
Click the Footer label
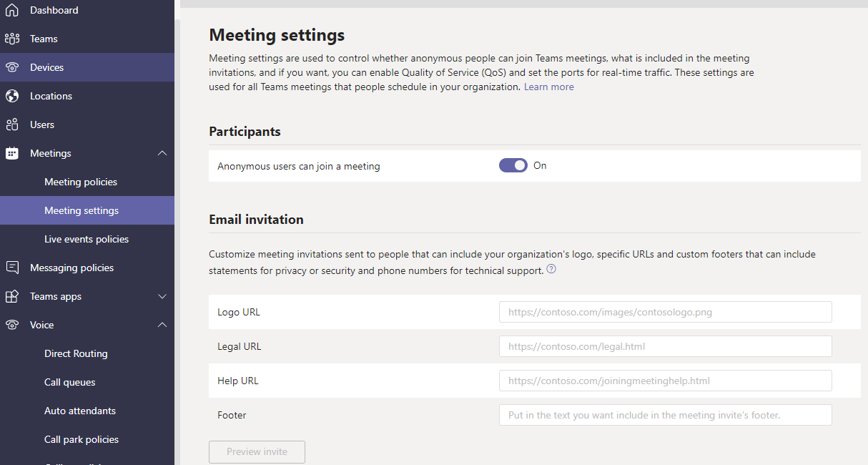click(x=232, y=415)
